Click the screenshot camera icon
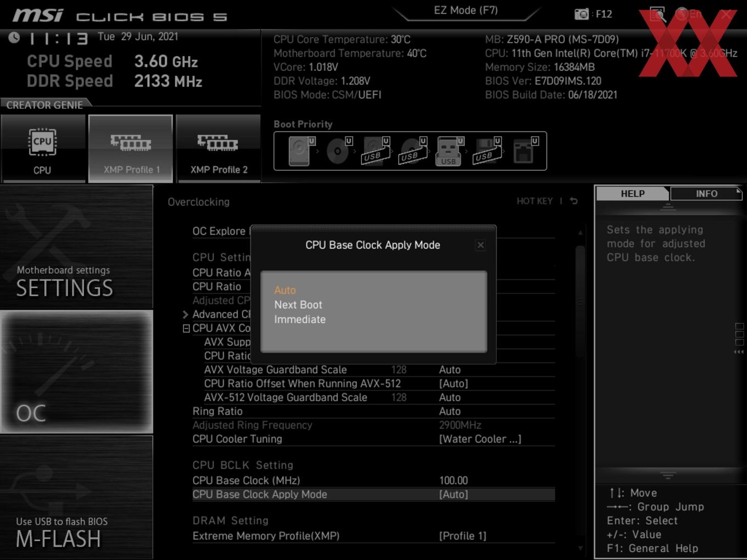Viewport: 747px width, 560px height. pyautogui.click(x=582, y=14)
